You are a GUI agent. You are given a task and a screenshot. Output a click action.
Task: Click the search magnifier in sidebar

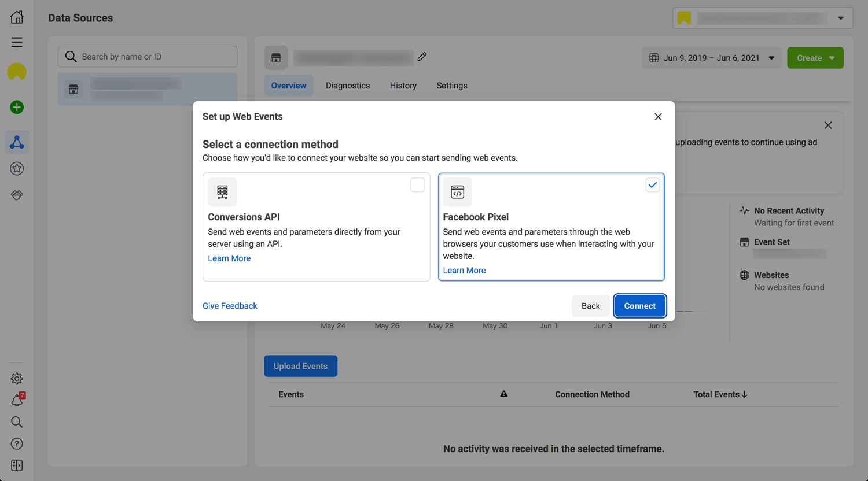click(x=17, y=422)
